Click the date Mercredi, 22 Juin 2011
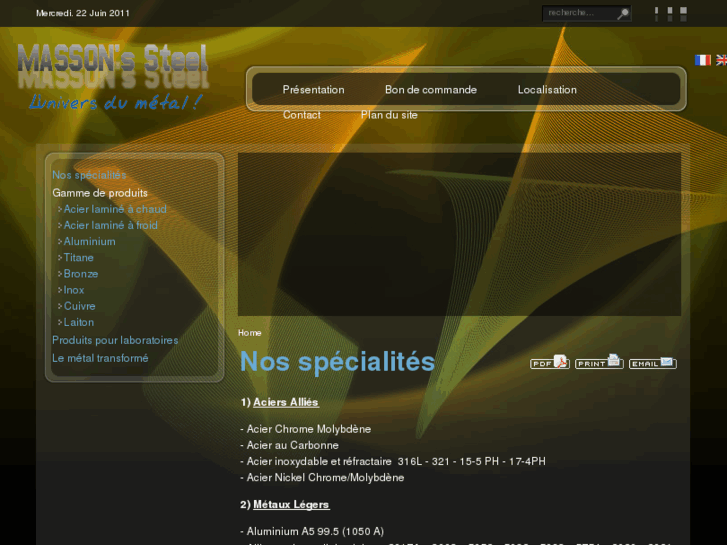727x545 pixels. [83, 13]
